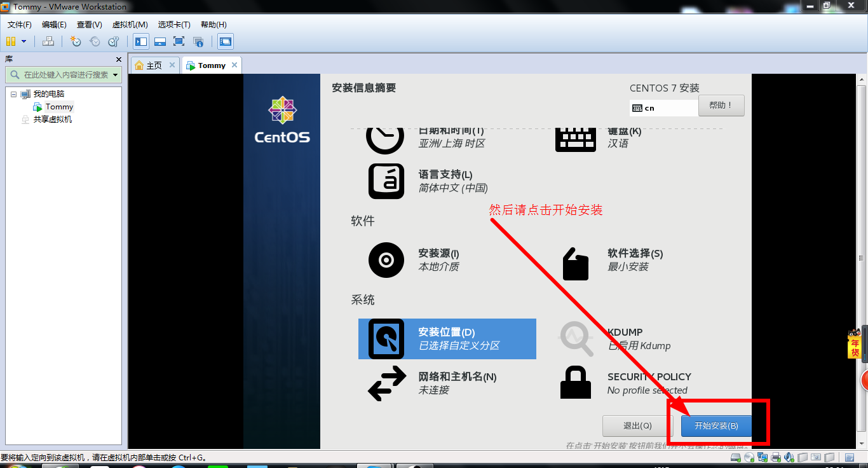Click the thumbnail bar view toolbar icon
Viewport: 868px width, 468px height.
160,41
